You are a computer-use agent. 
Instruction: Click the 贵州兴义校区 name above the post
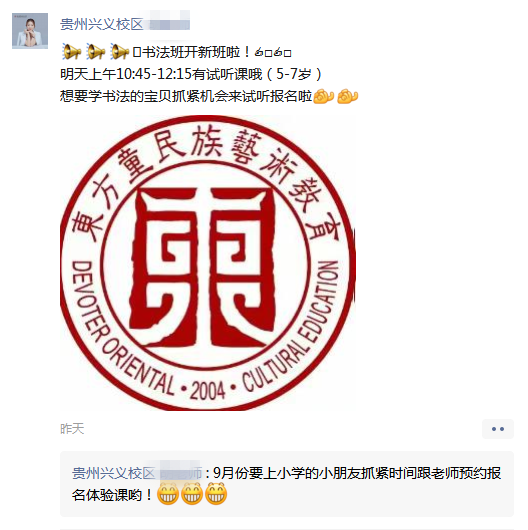[102, 25]
